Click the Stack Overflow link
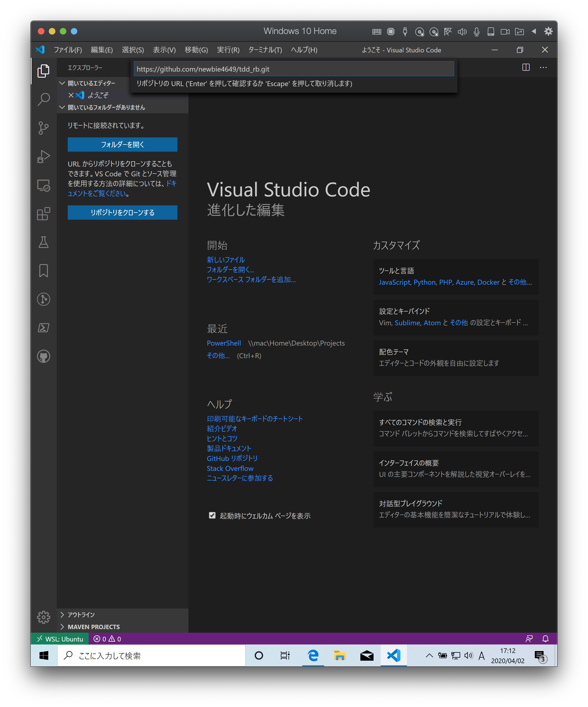This screenshot has width=588, height=707. [230, 468]
